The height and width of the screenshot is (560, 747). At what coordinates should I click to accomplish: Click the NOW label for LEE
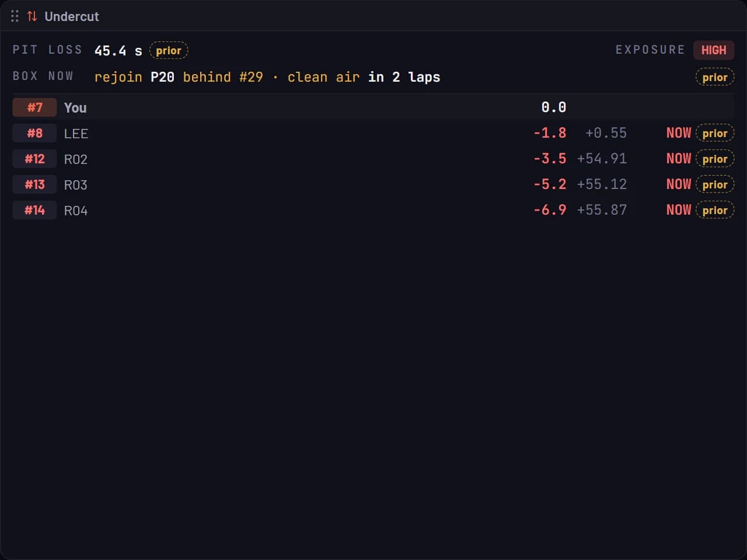(x=679, y=133)
